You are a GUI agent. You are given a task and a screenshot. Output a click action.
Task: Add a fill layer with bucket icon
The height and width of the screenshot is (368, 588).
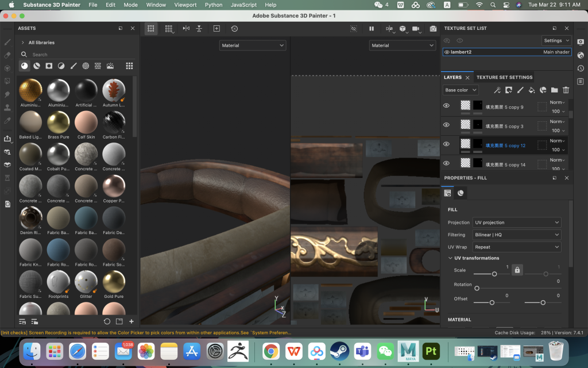tap(531, 90)
